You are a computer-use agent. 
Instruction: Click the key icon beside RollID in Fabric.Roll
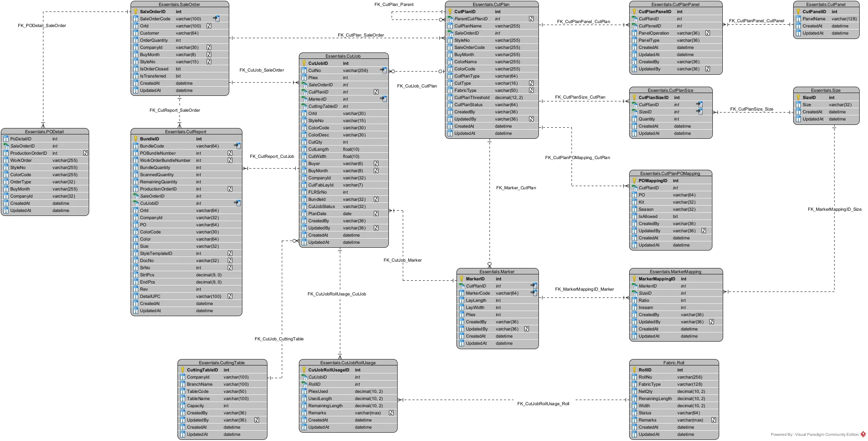(634, 370)
